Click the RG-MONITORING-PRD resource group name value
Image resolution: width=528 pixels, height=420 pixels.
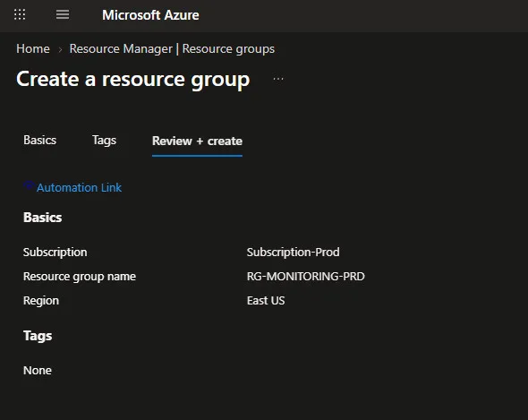pyautogui.click(x=305, y=277)
